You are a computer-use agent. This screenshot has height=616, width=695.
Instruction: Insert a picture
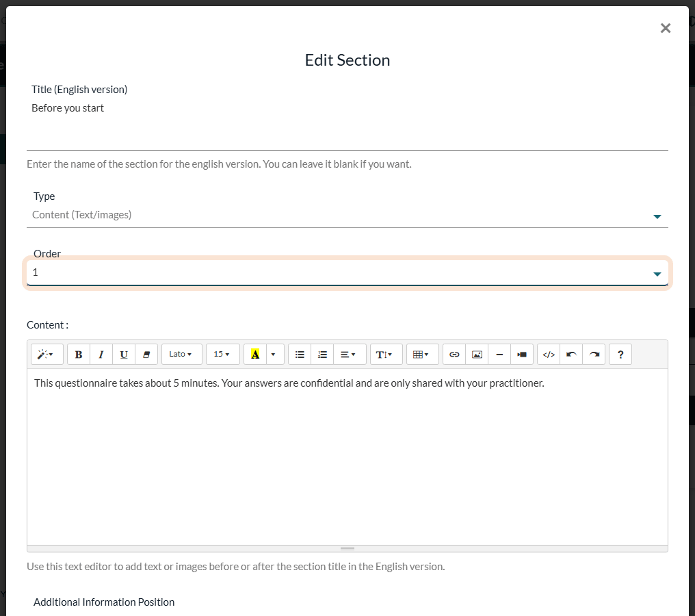[x=477, y=355]
